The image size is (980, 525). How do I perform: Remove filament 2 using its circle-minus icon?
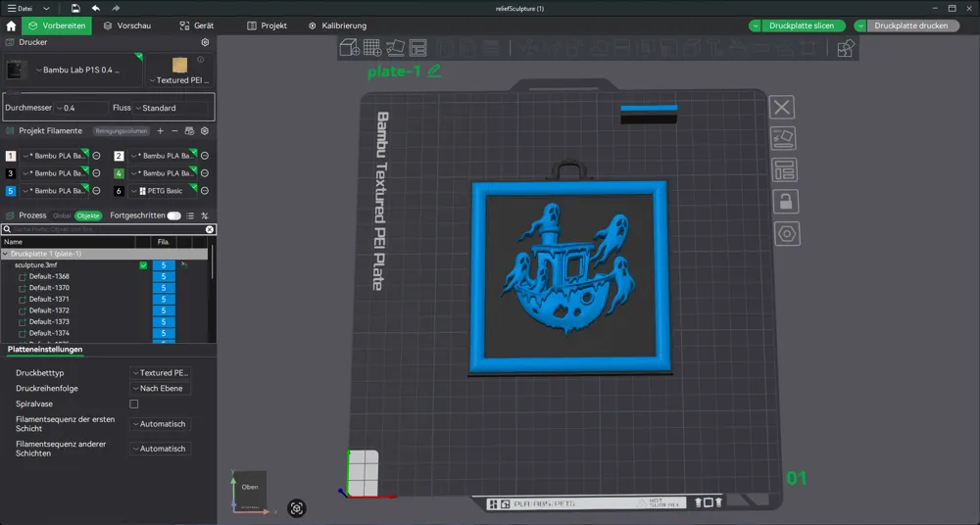(205, 157)
